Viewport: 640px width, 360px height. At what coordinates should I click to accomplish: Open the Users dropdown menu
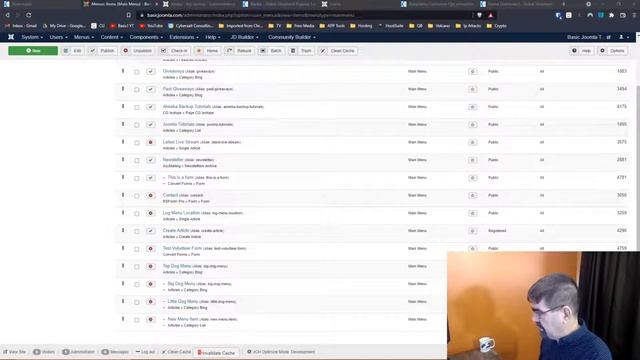tap(58, 37)
